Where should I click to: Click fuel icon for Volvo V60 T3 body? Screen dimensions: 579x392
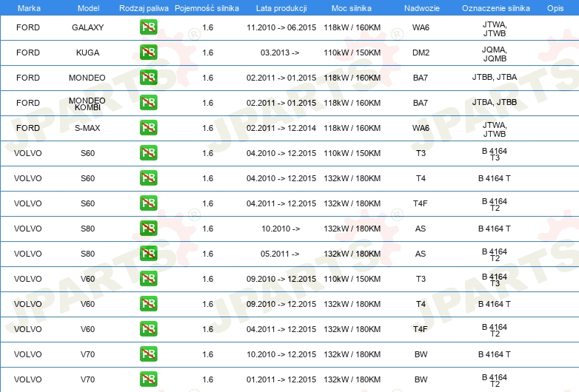point(148,279)
